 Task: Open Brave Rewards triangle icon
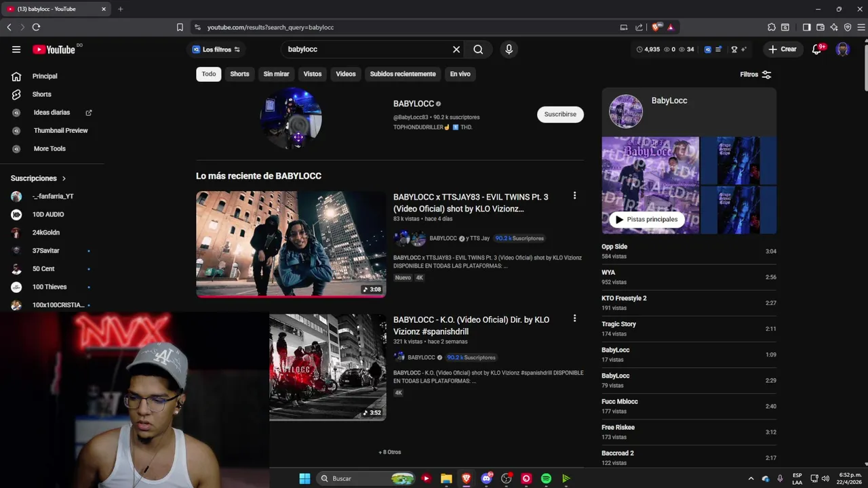point(671,27)
